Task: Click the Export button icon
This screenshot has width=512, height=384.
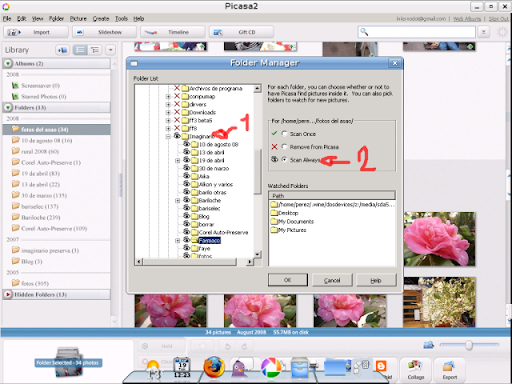Action: [449, 366]
